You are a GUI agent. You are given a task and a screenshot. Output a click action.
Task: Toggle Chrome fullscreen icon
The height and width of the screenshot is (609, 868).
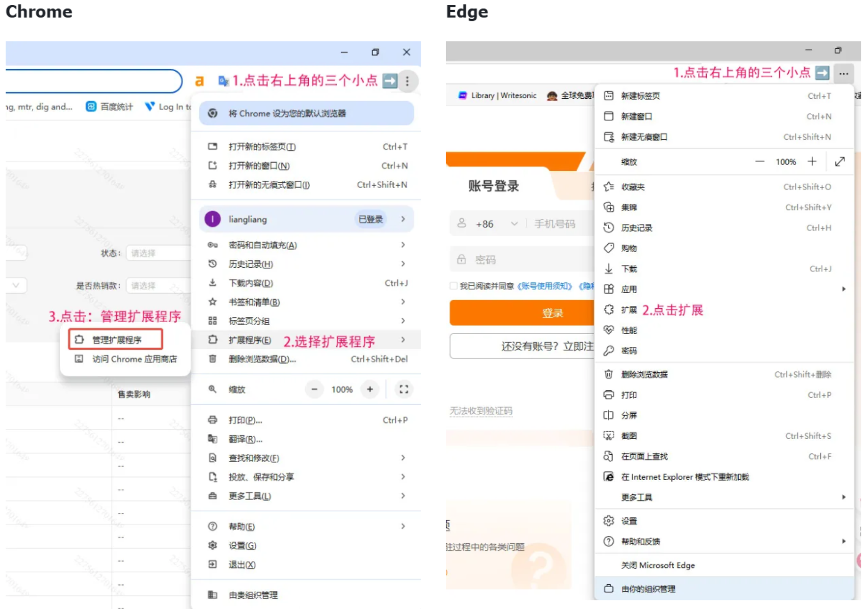click(404, 389)
